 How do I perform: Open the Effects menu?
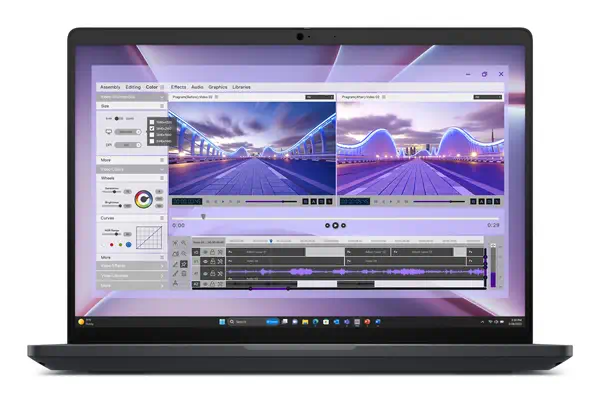tap(178, 87)
